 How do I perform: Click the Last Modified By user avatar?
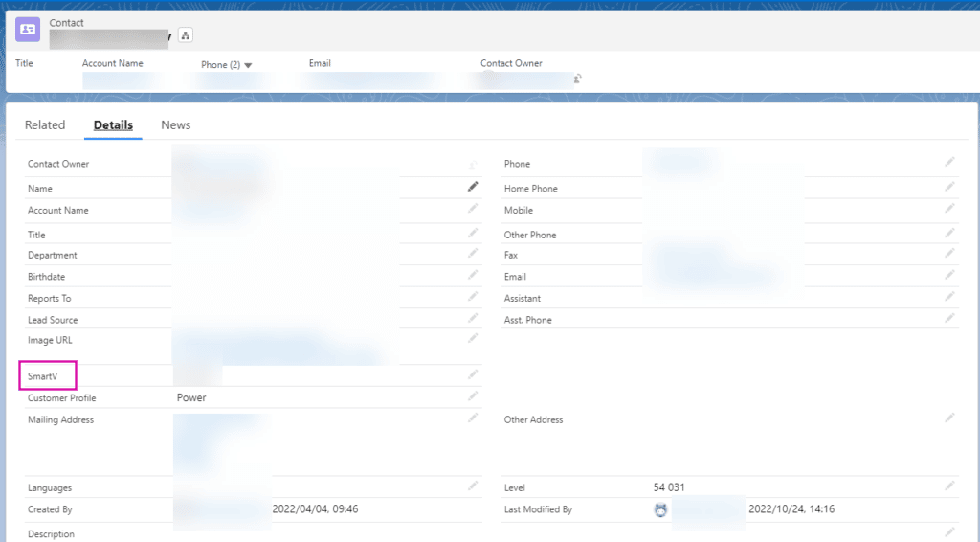tap(660, 510)
